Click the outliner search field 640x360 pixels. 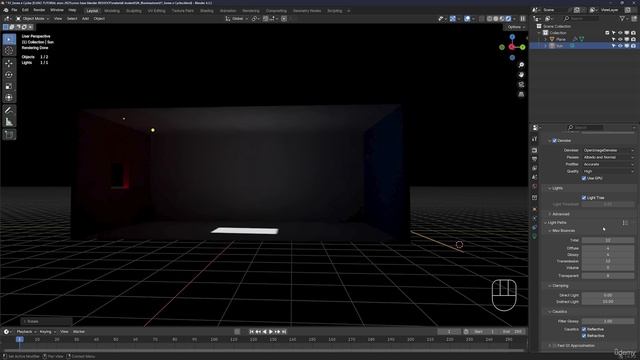coord(581,19)
